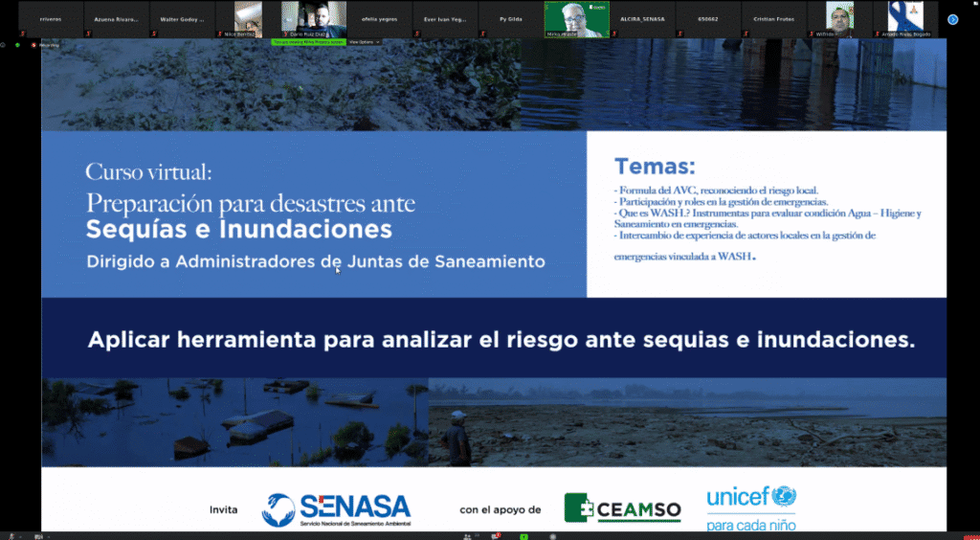The width and height of the screenshot is (980, 540).
Task: Select the Py Gilda participant tile
Action: tap(510, 19)
